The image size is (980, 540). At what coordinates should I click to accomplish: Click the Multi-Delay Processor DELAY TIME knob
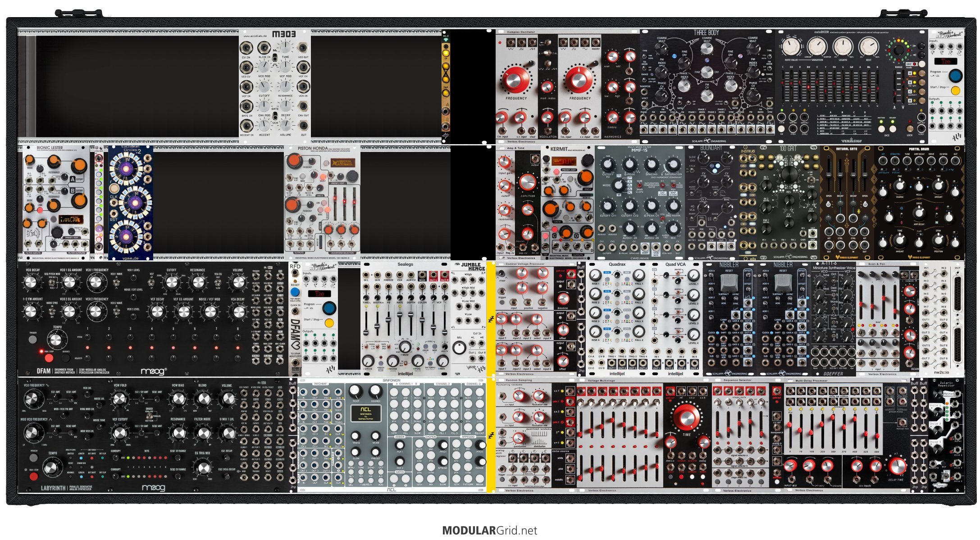(897, 466)
